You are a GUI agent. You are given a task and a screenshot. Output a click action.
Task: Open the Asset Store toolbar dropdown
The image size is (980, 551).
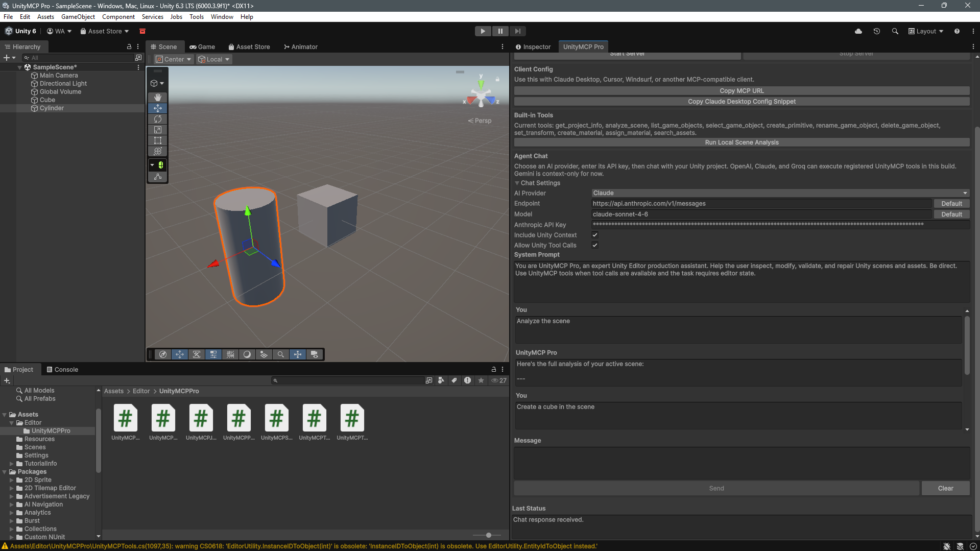click(x=105, y=31)
